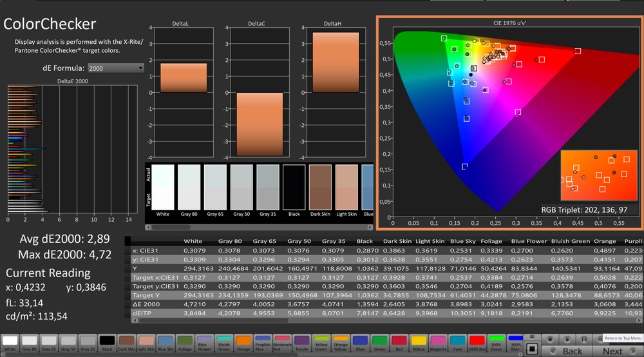Image resolution: width=644 pixels, height=357 pixels.
Task: Select the Cyan patch button
Action: click(x=457, y=343)
